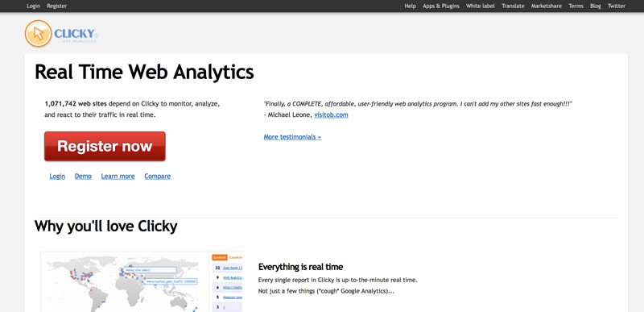Open More testimonials link
This screenshot has width=644, height=312.
coord(292,137)
